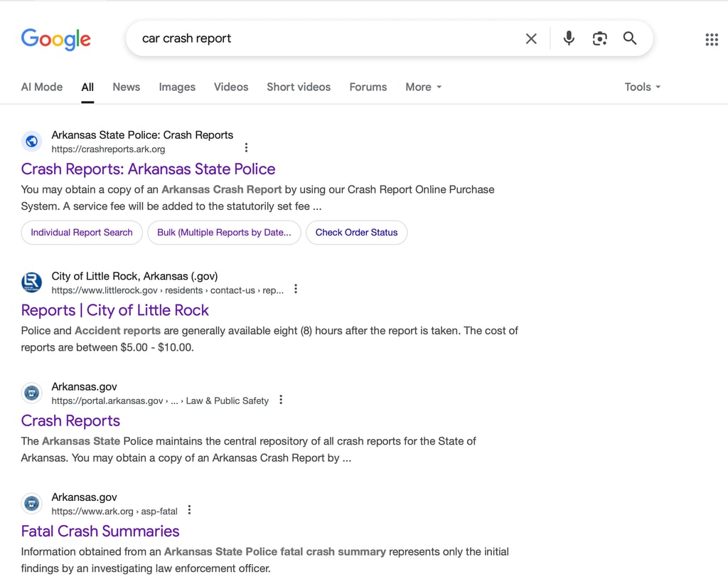Focus the search field containing car crash report

click(325, 38)
